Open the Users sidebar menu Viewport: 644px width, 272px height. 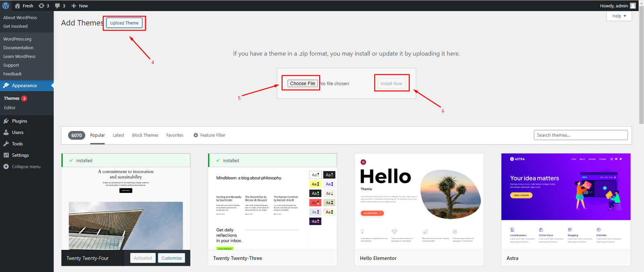[17, 132]
